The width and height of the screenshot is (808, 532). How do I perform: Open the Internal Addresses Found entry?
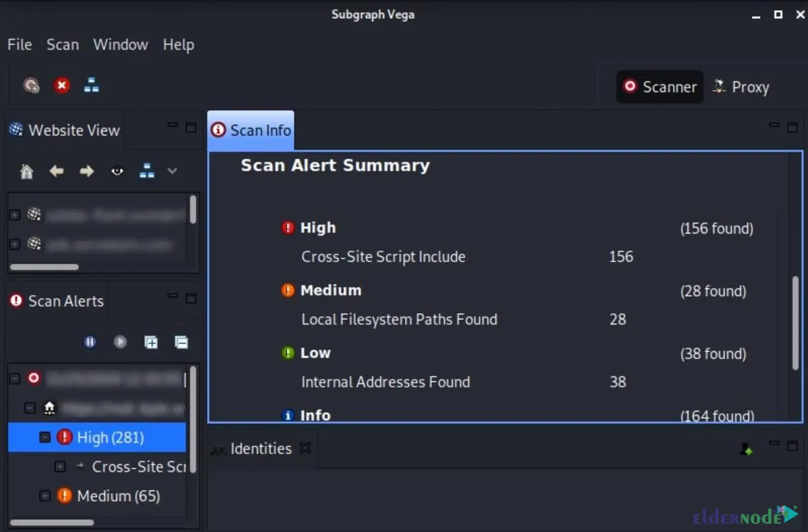[x=385, y=382]
